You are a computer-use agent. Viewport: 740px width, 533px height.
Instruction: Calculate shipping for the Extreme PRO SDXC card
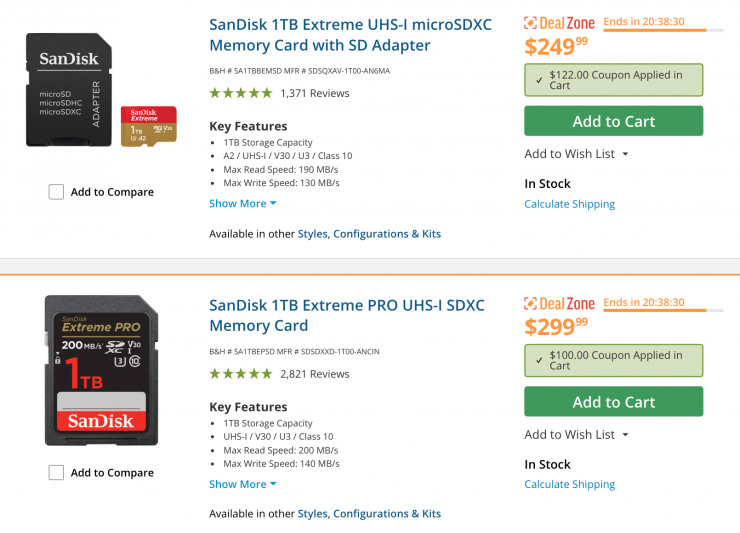[x=569, y=485]
